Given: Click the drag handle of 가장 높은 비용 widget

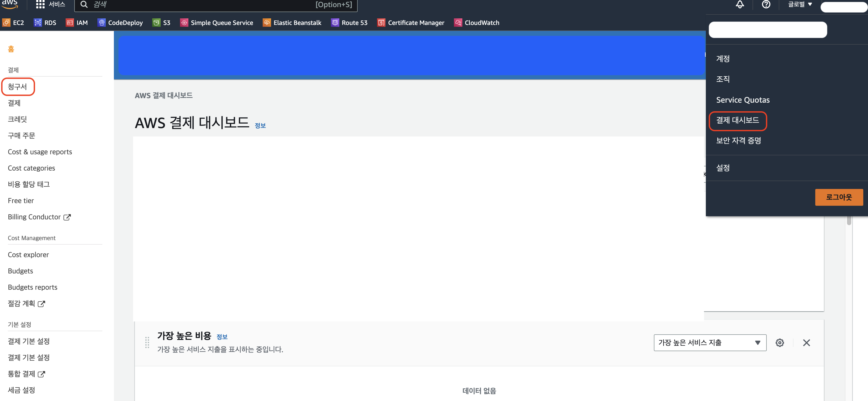Looking at the screenshot, I should click(x=147, y=342).
